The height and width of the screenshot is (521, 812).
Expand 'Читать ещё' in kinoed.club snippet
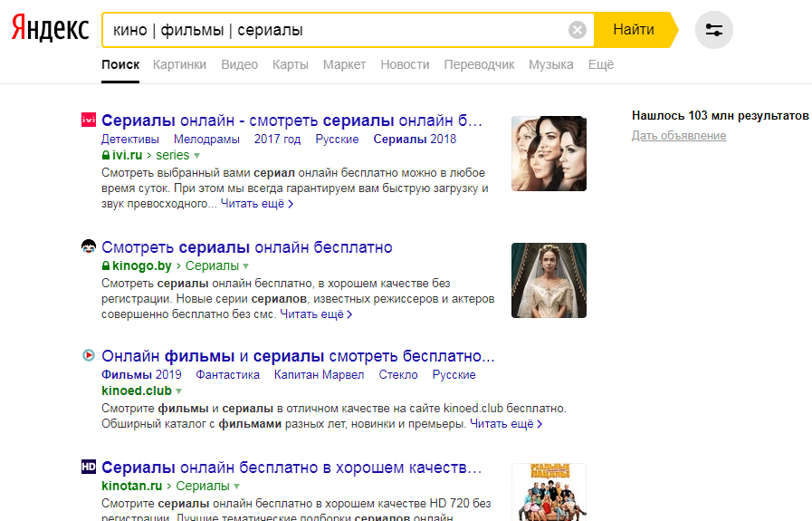click(506, 424)
